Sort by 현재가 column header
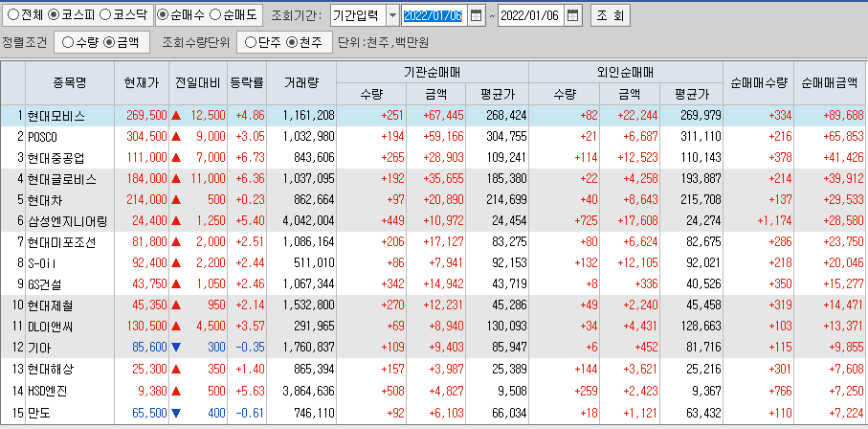This screenshot has width=868, height=429. click(142, 83)
